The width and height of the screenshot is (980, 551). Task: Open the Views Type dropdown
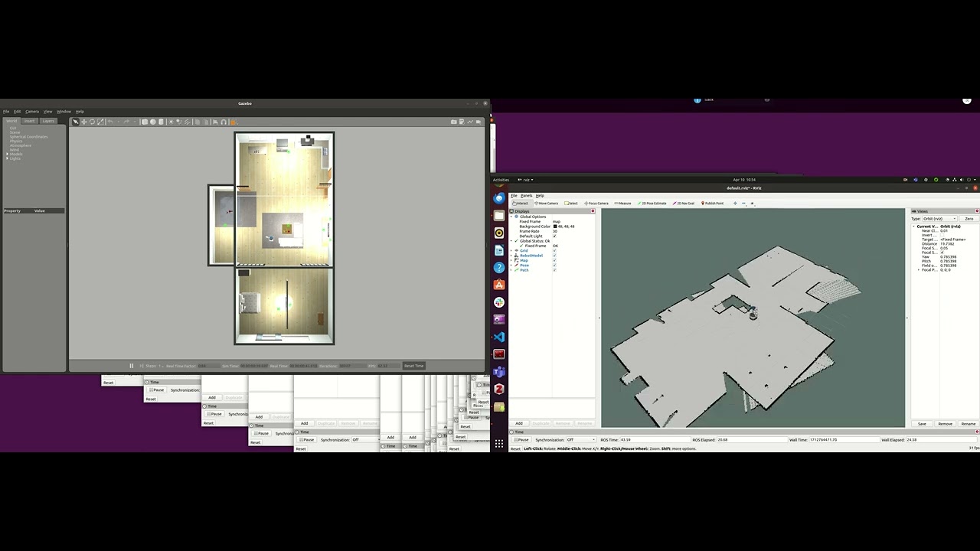point(939,219)
